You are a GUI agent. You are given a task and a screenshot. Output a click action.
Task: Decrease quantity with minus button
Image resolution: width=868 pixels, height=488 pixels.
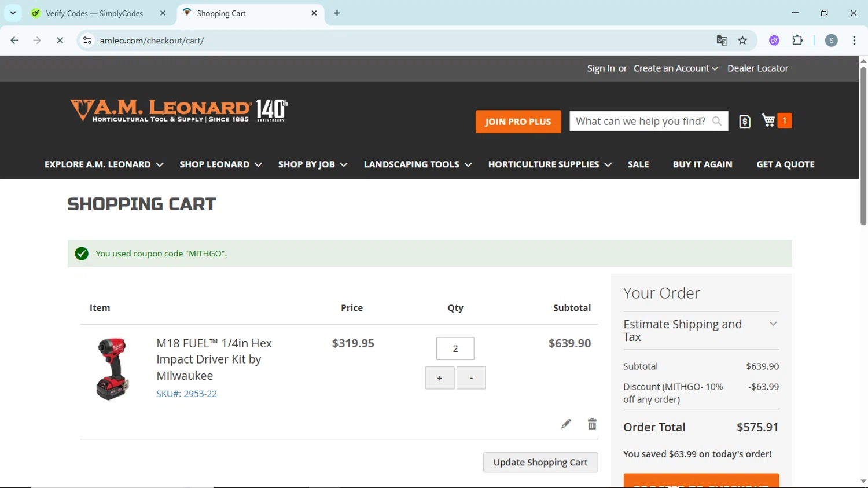pyautogui.click(x=471, y=378)
